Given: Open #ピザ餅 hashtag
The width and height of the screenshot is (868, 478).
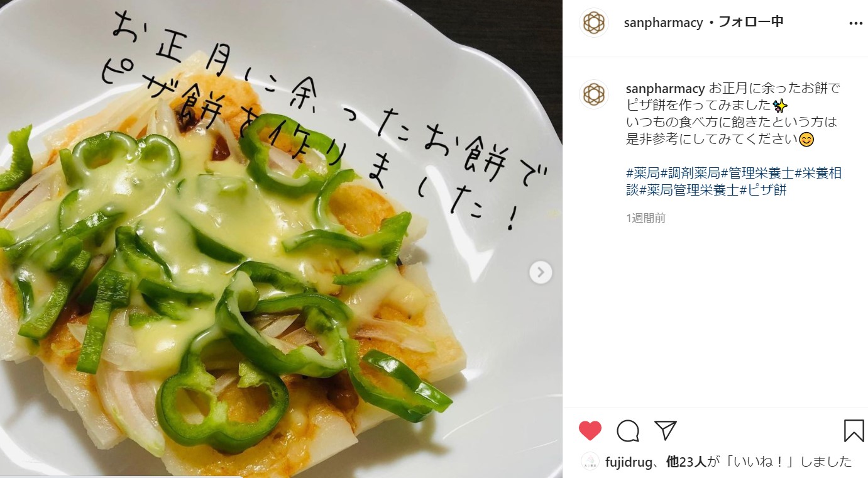Looking at the screenshot, I should pyautogui.click(x=763, y=190).
